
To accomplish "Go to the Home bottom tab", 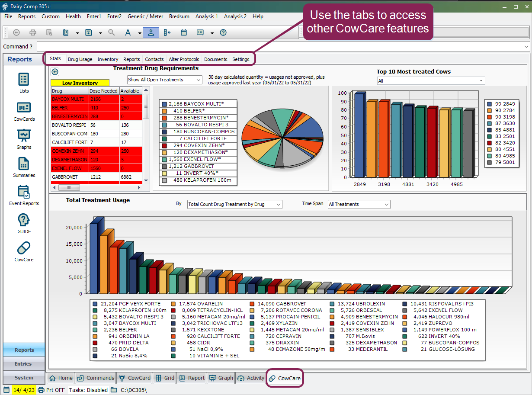I will [60, 378].
